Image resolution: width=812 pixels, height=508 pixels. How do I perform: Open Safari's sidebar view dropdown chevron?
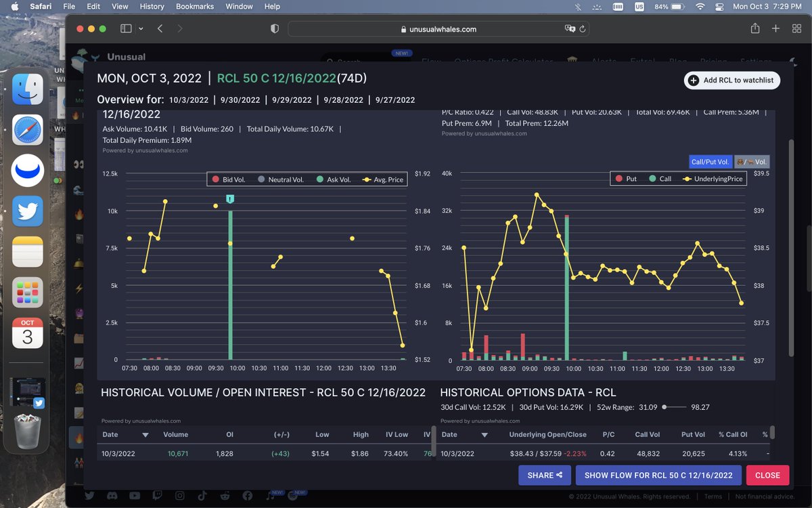tap(141, 28)
